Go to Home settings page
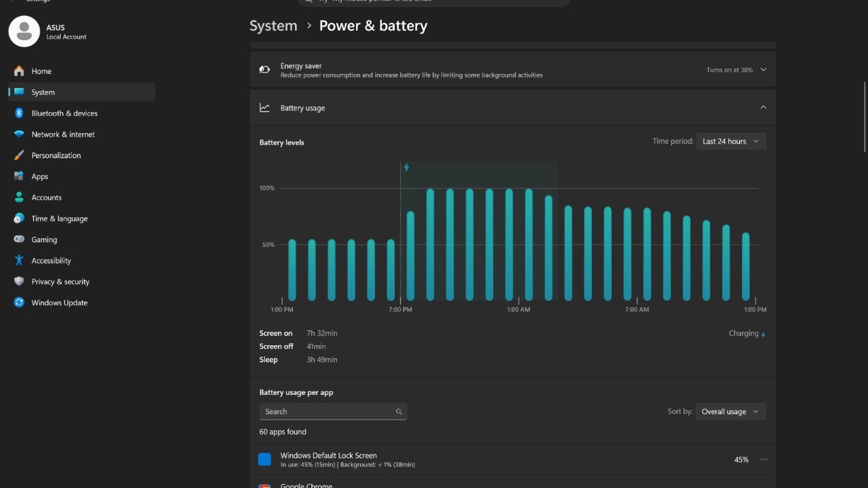This screenshot has height=488, width=868. [x=82, y=71]
